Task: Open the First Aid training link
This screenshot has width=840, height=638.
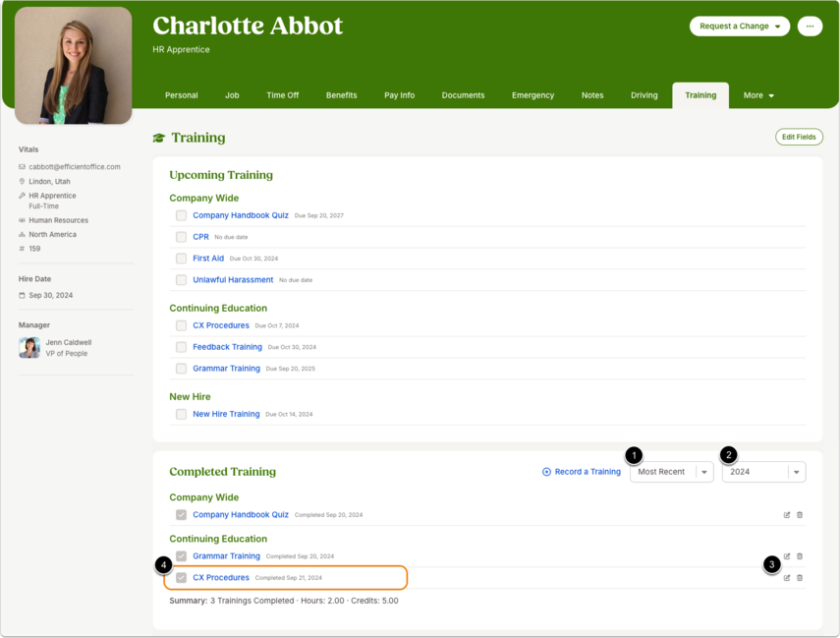Action: tap(208, 259)
